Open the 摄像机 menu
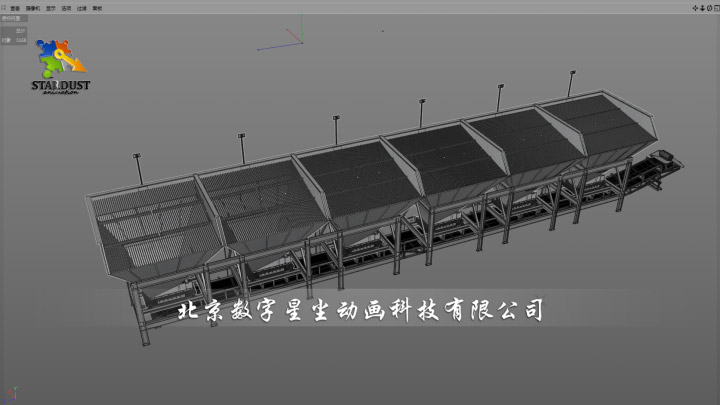 click(x=32, y=7)
